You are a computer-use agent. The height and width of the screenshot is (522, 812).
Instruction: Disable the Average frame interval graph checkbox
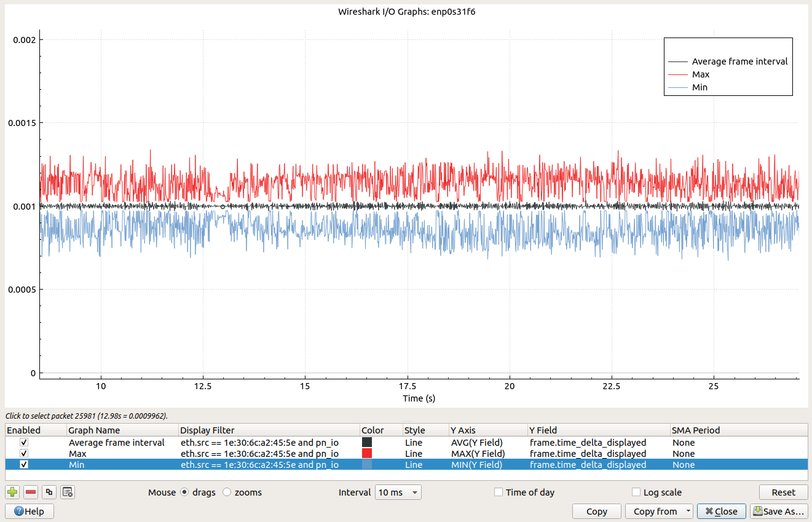pos(24,443)
